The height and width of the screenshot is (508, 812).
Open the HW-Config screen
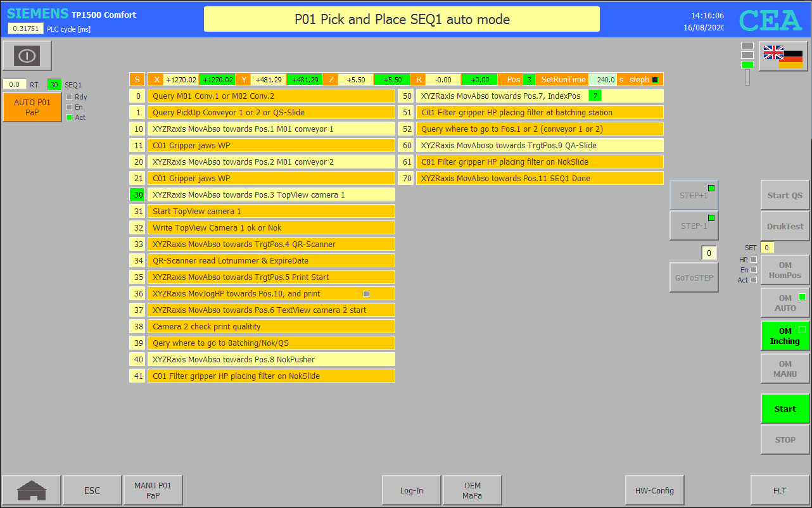(x=655, y=490)
